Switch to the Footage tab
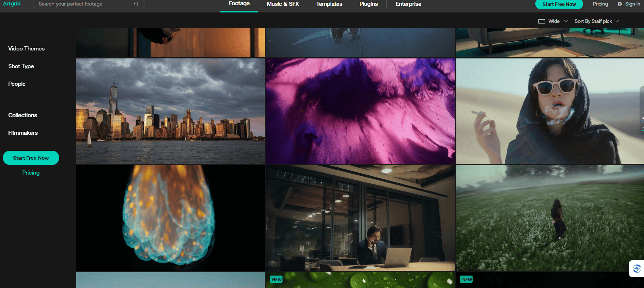644x288 pixels. [239, 4]
